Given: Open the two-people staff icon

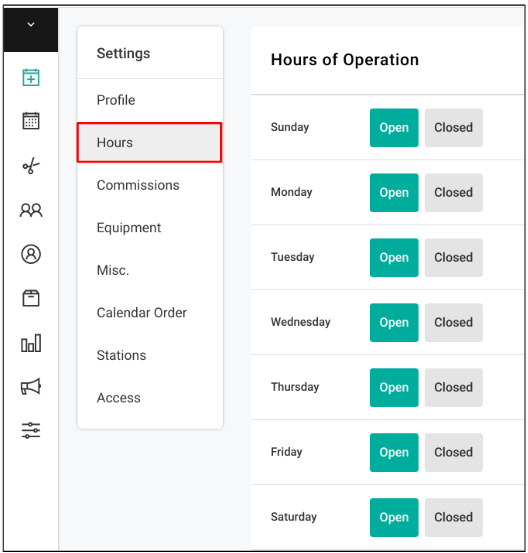Looking at the screenshot, I should pyautogui.click(x=31, y=210).
